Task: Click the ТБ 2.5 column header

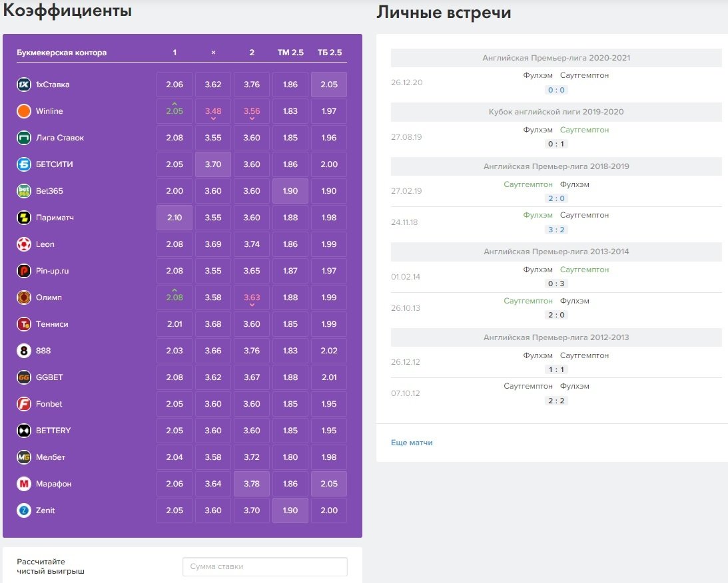Action: 329,53
